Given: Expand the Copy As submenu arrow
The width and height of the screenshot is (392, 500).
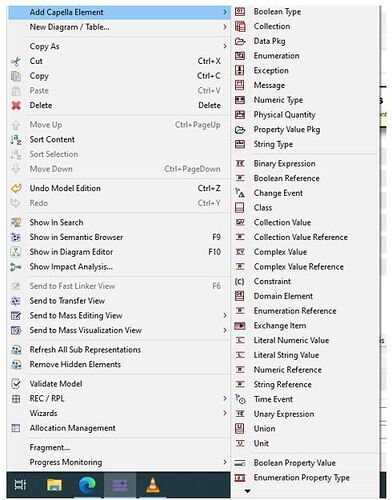Looking at the screenshot, I should (225, 46).
